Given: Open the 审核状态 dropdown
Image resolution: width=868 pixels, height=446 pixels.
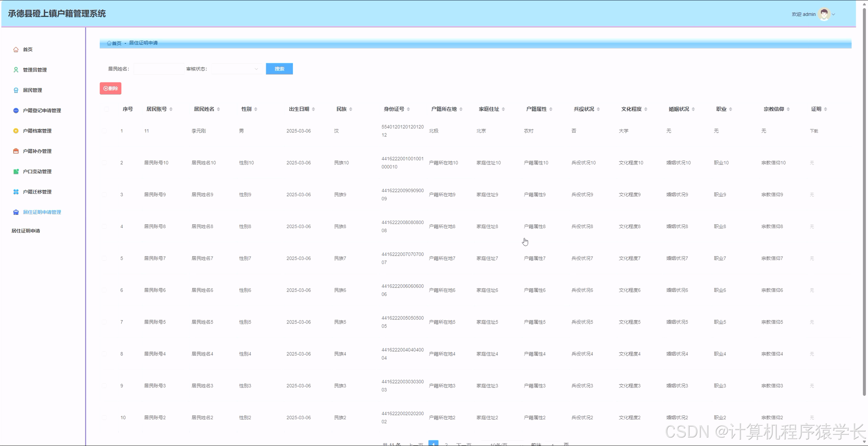Looking at the screenshot, I should point(237,69).
